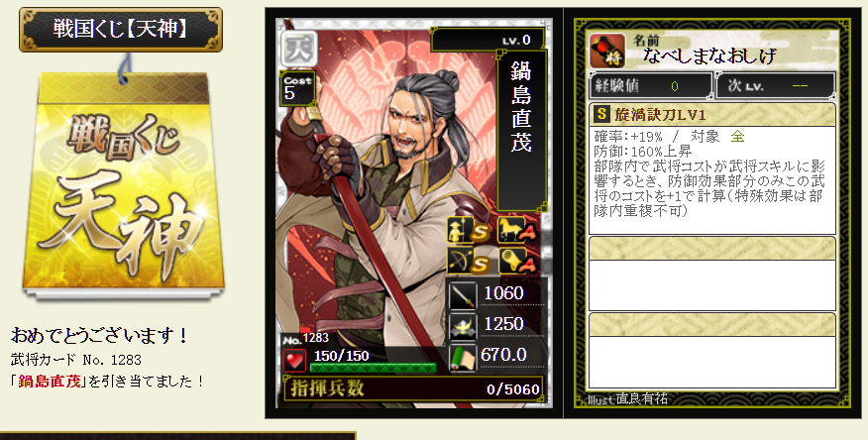The width and height of the screenshot is (868, 440).
Task: Click the scroll strategy stat icon
Action: pyautogui.click(x=462, y=357)
